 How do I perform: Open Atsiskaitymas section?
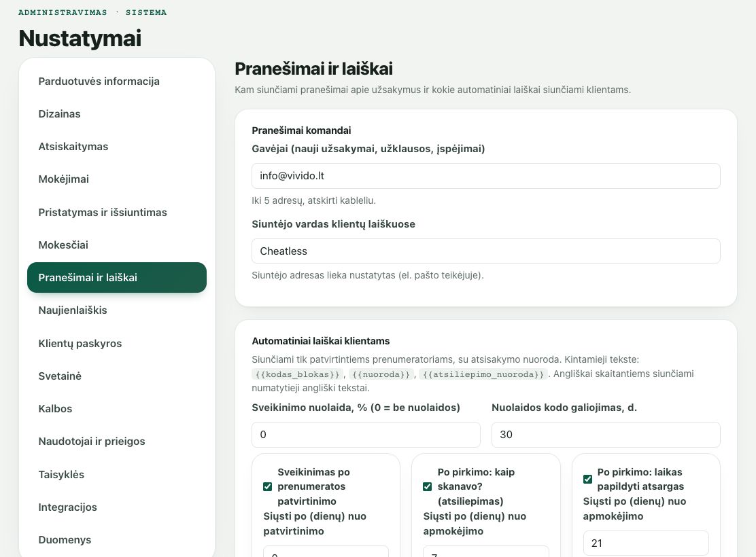tap(117, 147)
